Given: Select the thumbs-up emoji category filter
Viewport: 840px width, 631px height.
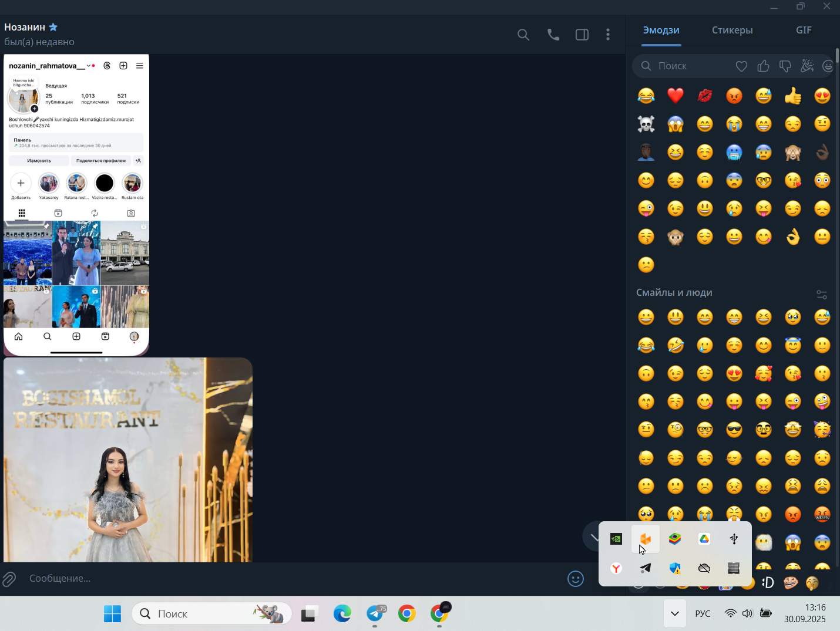Looking at the screenshot, I should click(x=763, y=66).
